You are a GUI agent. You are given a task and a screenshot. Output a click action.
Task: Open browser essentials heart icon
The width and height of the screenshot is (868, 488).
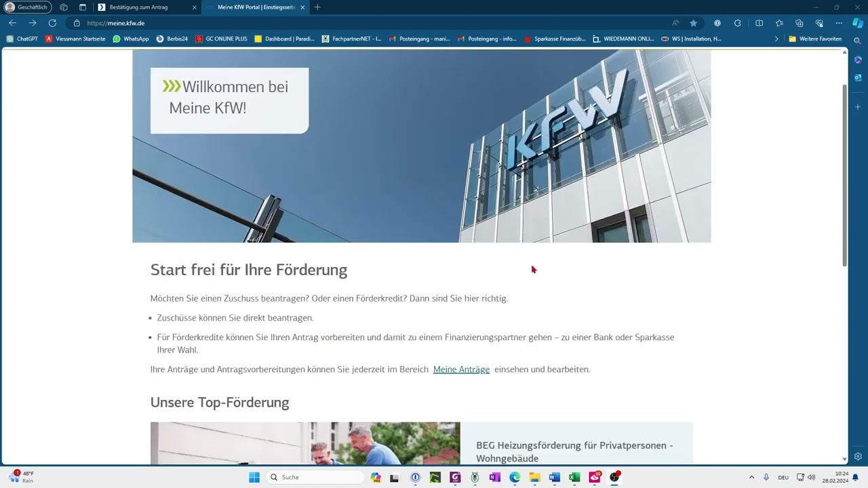[x=819, y=23]
